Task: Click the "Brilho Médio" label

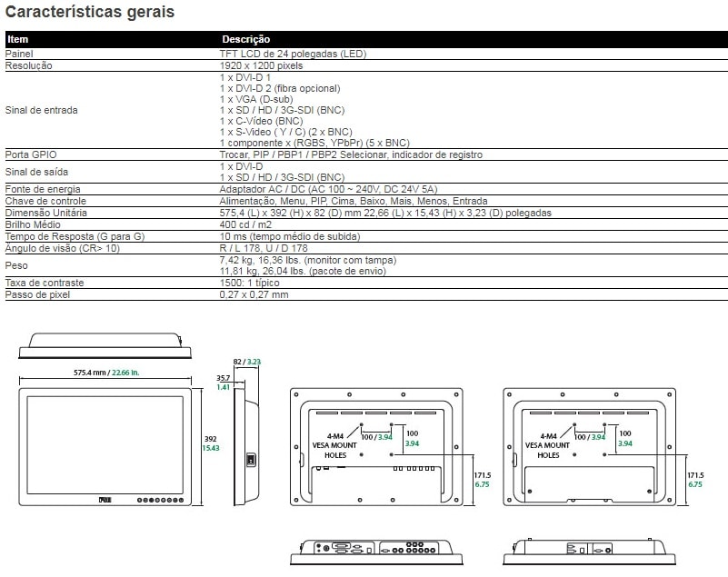Action: [x=33, y=224]
